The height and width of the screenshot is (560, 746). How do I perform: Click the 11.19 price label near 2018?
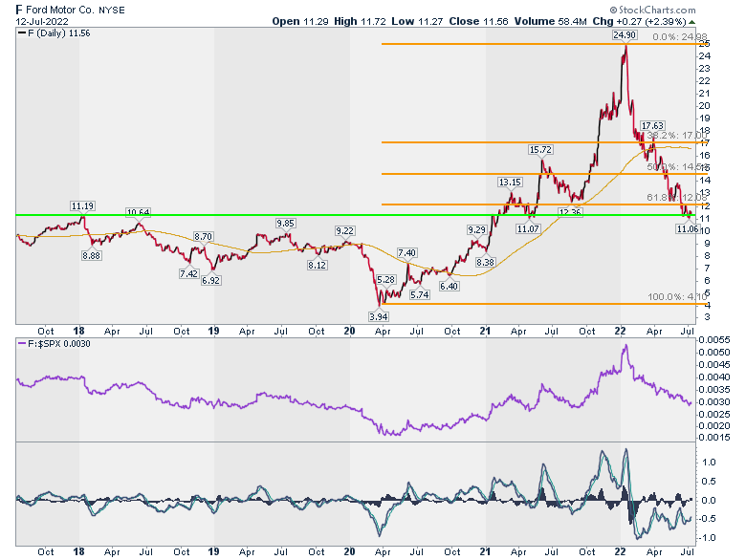pos(82,205)
